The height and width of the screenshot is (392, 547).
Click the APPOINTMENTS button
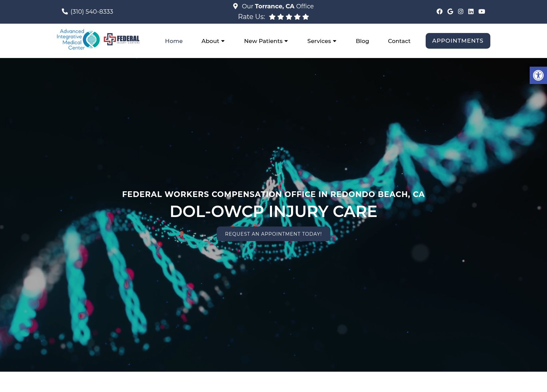coord(458,41)
